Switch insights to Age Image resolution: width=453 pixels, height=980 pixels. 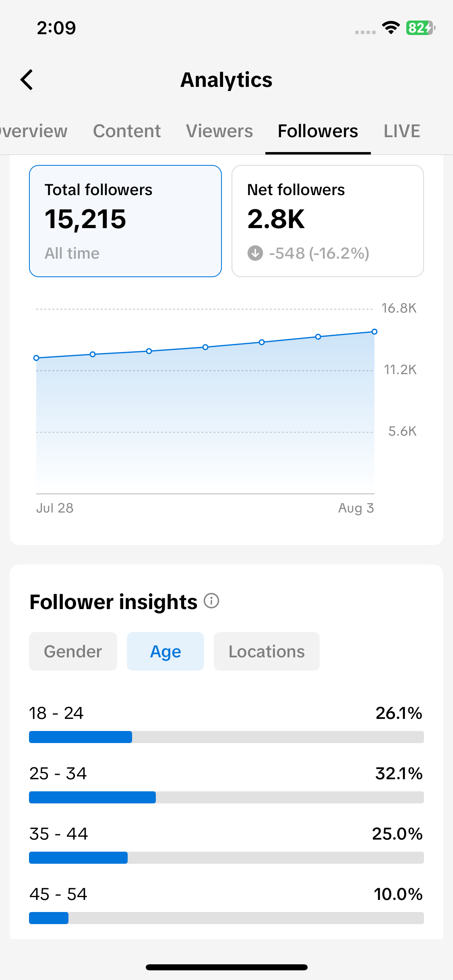click(x=165, y=651)
